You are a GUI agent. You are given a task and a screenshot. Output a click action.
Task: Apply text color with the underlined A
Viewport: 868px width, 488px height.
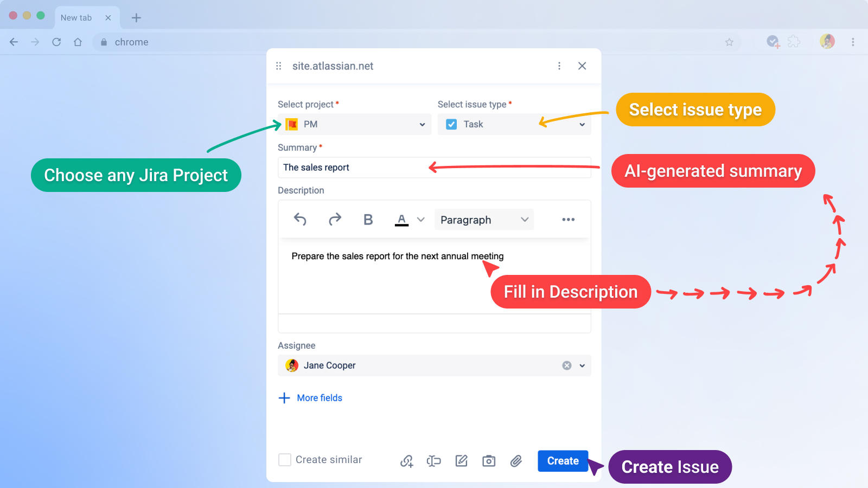pos(401,220)
